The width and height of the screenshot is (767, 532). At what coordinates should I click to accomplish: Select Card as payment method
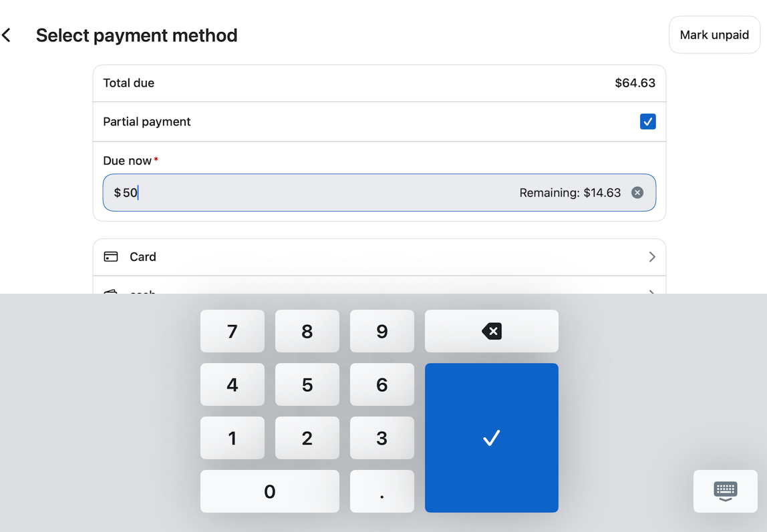click(x=379, y=257)
